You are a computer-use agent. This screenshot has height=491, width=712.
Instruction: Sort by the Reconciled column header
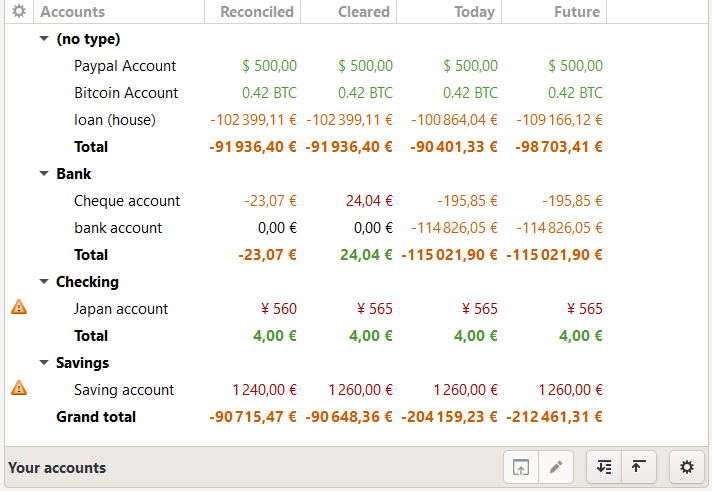pyautogui.click(x=252, y=11)
